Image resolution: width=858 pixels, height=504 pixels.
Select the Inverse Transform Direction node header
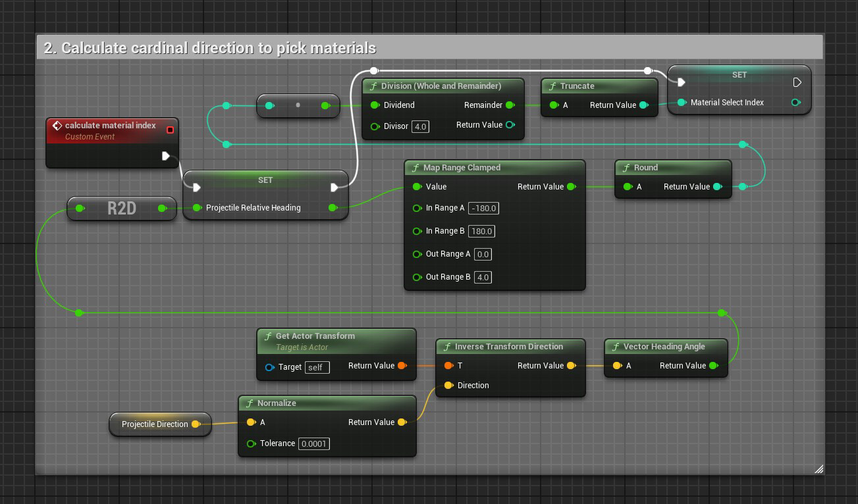tap(510, 347)
